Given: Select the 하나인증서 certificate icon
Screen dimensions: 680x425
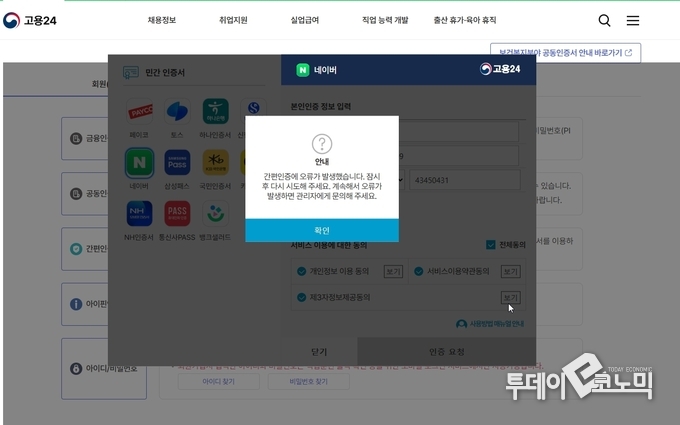Looking at the screenshot, I should [x=216, y=112].
